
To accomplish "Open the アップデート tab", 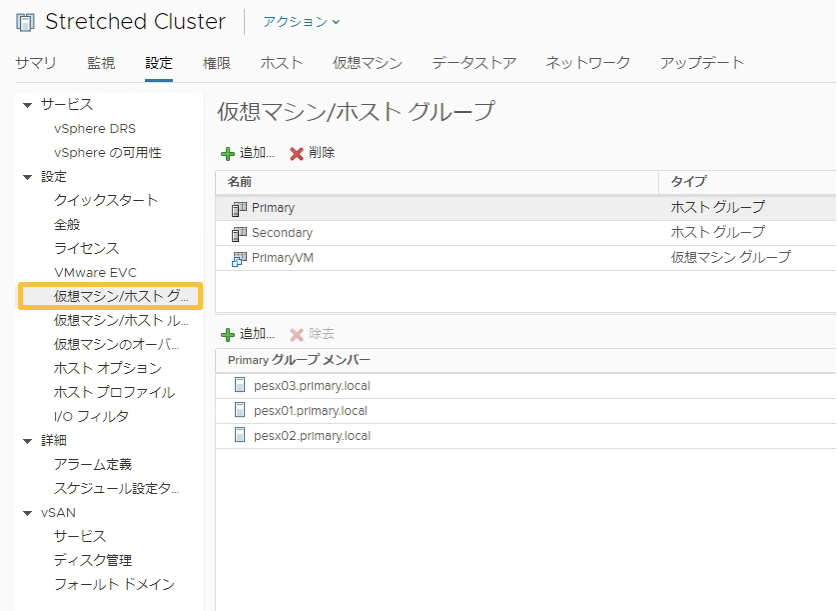I will point(701,63).
